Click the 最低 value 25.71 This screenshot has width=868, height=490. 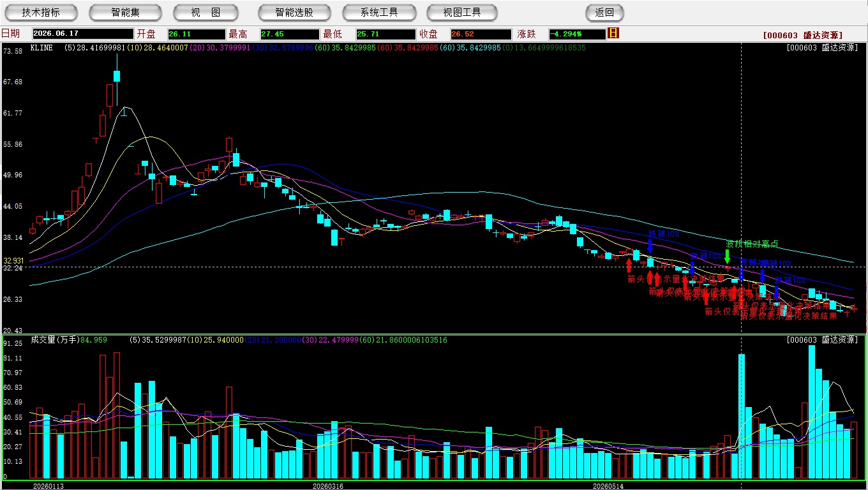[385, 34]
